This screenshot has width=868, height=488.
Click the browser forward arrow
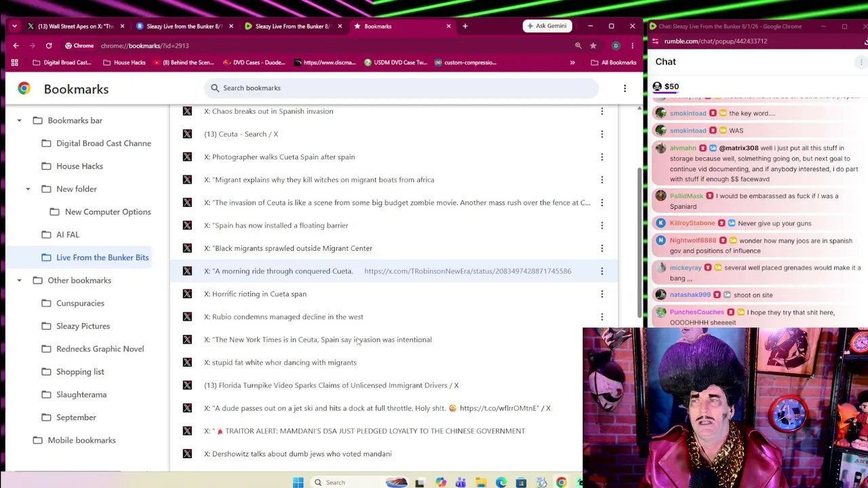(32, 45)
